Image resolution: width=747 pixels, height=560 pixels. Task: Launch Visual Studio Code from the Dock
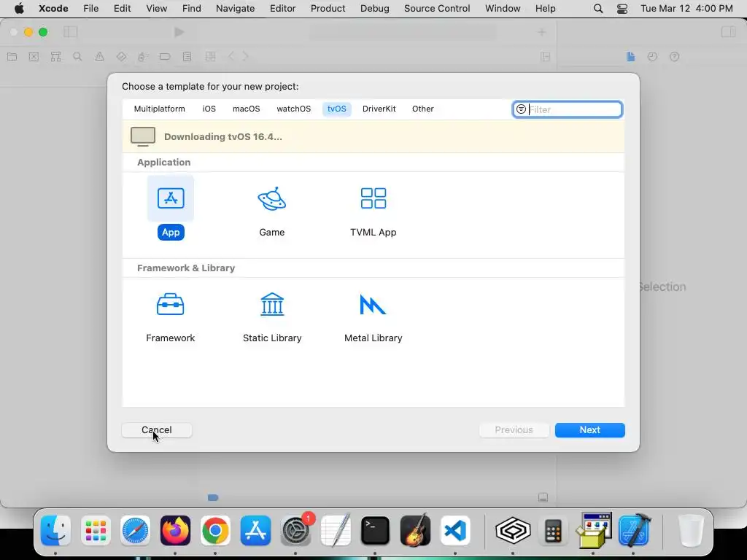455,531
